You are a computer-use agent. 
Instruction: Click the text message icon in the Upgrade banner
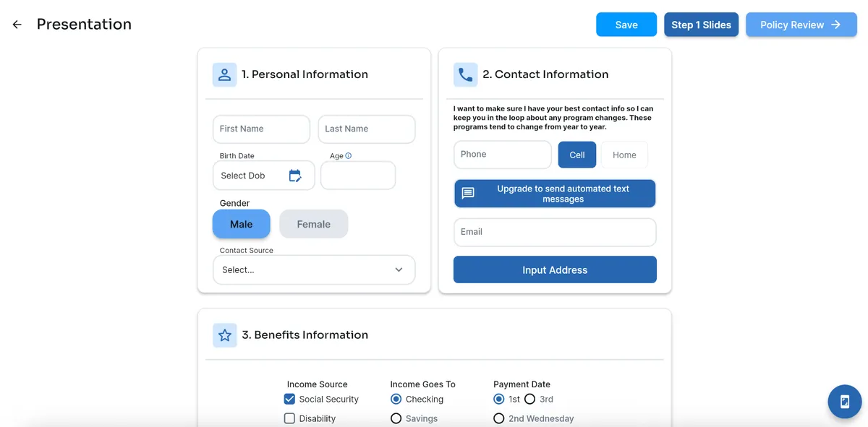click(468, 194)
